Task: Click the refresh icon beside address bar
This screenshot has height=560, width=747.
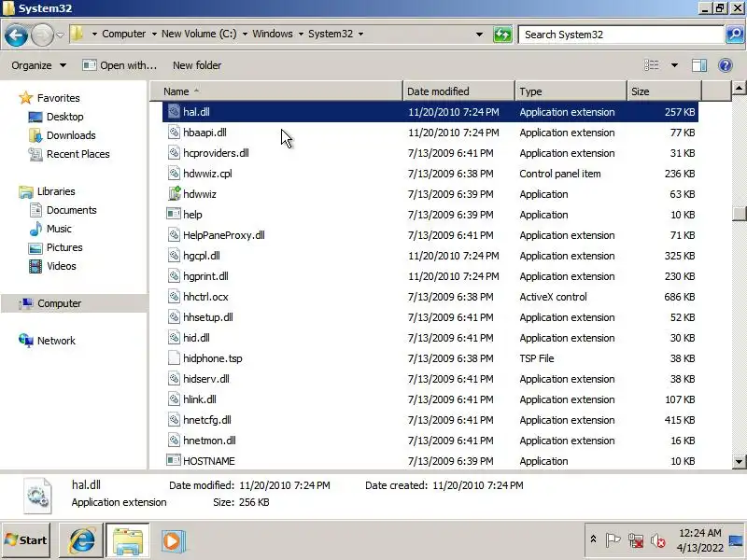Action: [502, 35]
